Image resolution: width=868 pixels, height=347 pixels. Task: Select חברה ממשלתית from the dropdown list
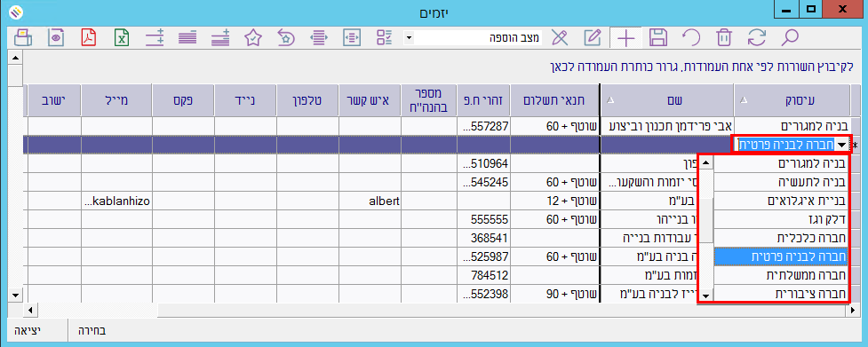[x=781, y=275]
